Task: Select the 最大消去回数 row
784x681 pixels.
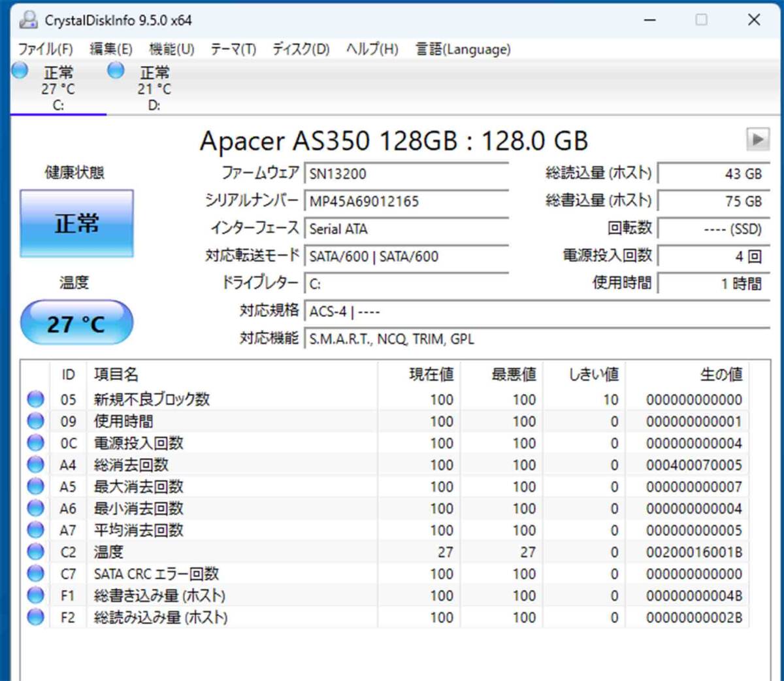Action: (x=385, y=486)
